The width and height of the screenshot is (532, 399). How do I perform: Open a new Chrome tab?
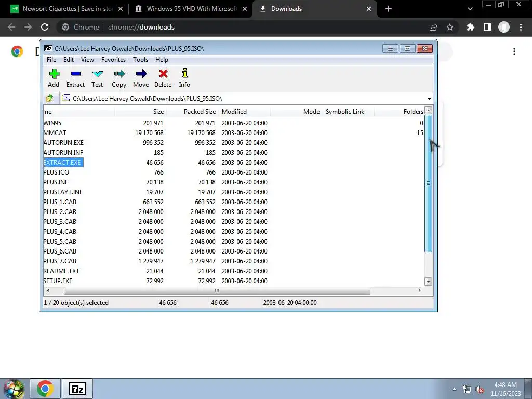pyautogui.click(x=389, y=9)
